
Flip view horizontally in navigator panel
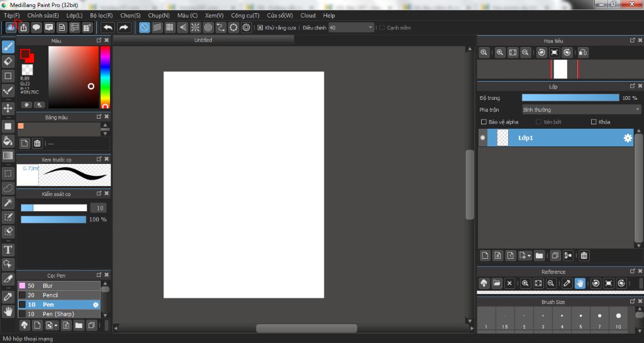[x=583, y=53]
